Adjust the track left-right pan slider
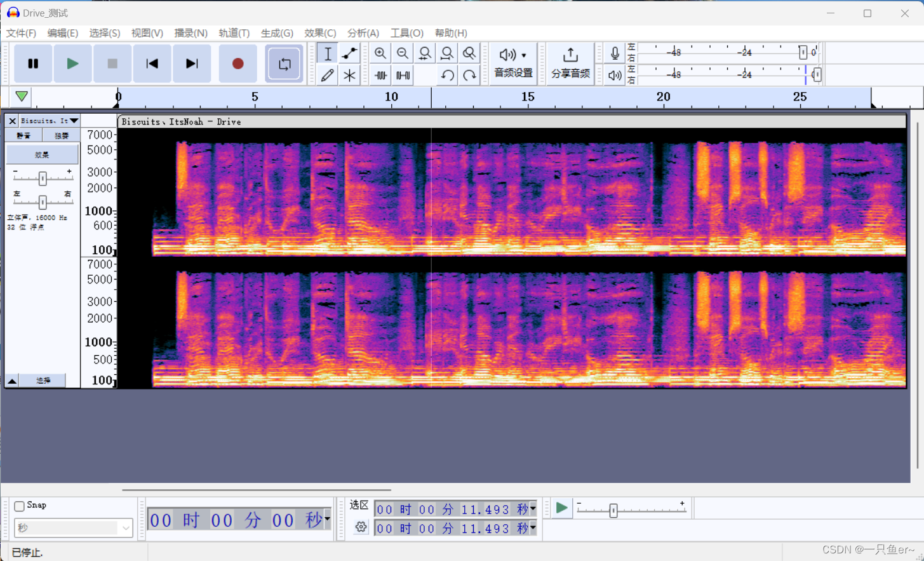The width and height of the screenshot is (924, 561). [x=43, y=202]
